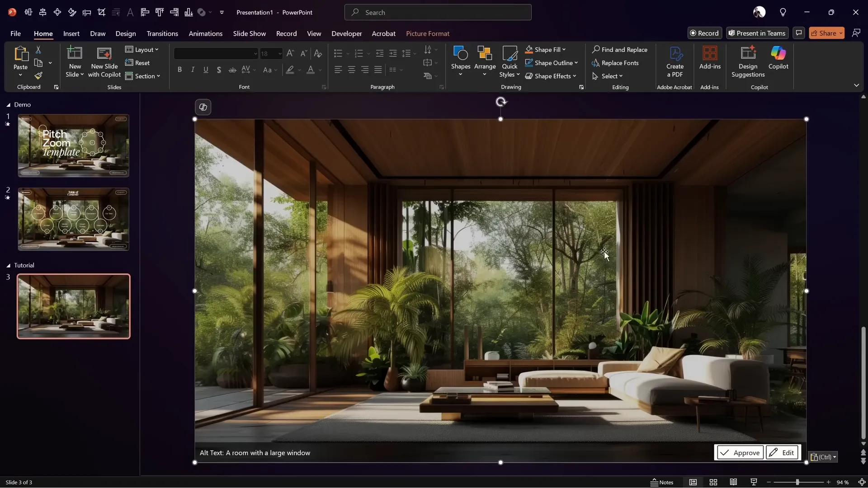
Task: Click the Approve button for alt text
Action: [740, 452]
